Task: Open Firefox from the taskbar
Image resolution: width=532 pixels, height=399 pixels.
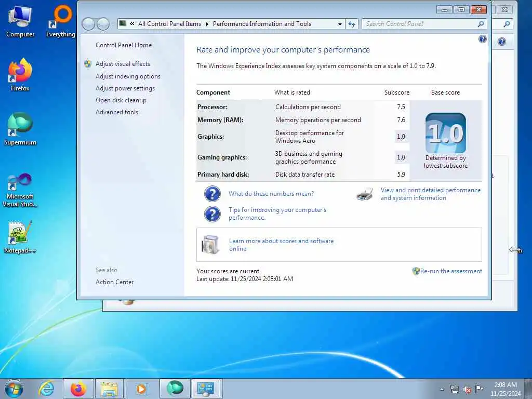Action: click(x=78, y=389)
